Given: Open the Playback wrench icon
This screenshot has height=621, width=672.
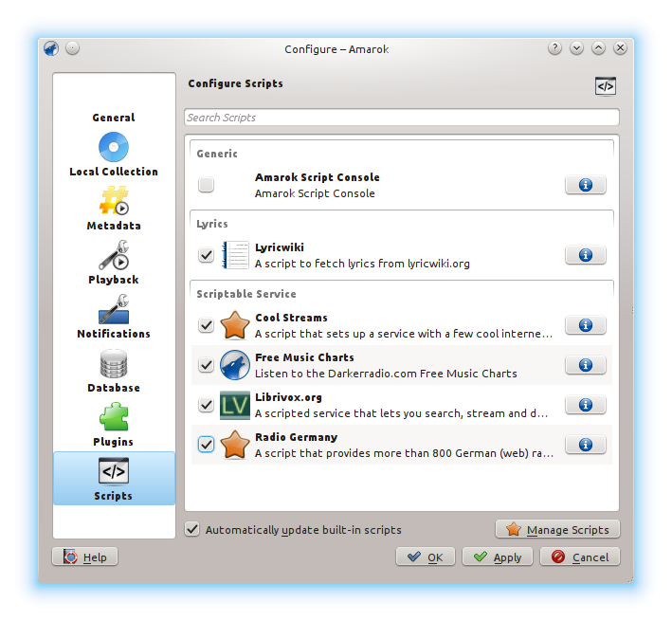Looking at the screenshot, I should coord(114,255).
